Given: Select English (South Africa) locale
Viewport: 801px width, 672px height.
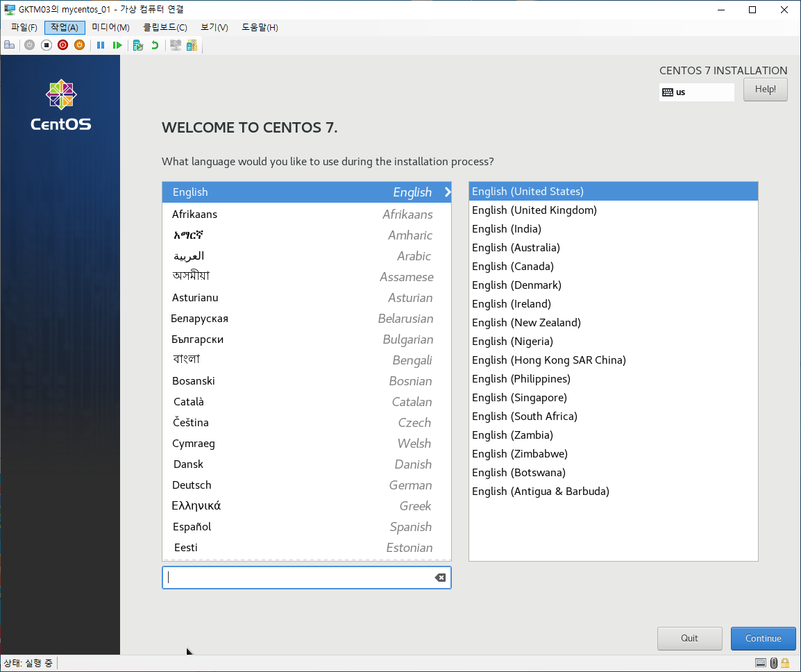Looking at the screenshot, I should [613, 416].
